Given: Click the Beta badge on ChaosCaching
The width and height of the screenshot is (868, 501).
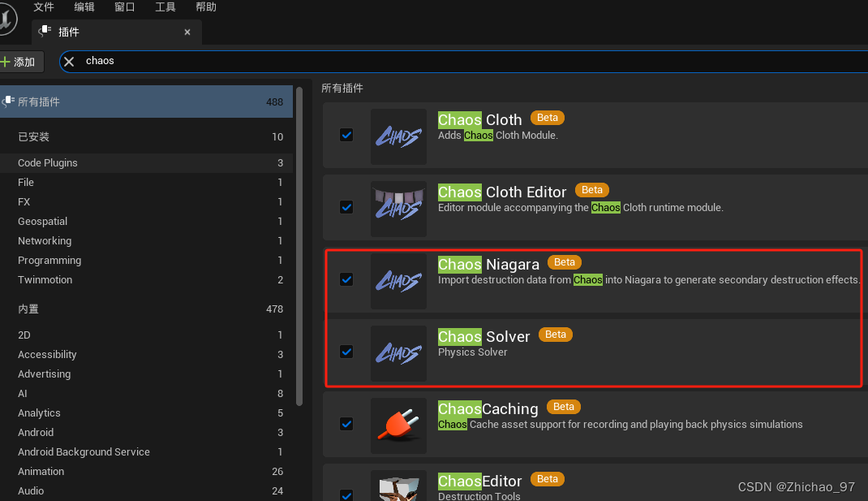Looking at the screenshot, I should click(x=564, y=407).
